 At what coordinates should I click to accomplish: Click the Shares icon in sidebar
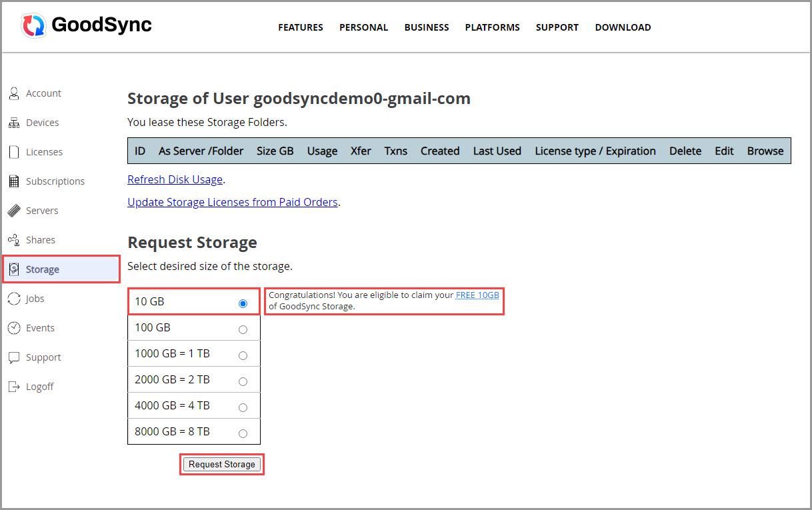coord(14,240)
